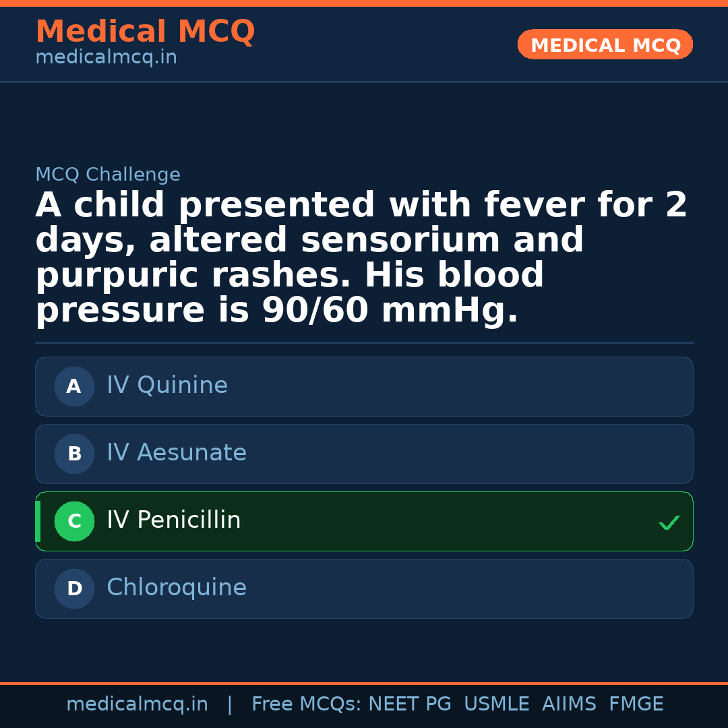Open medicalmcq.in link in the footer
The width and height of the screenshot is (728, 728).
tap(137, 704)
